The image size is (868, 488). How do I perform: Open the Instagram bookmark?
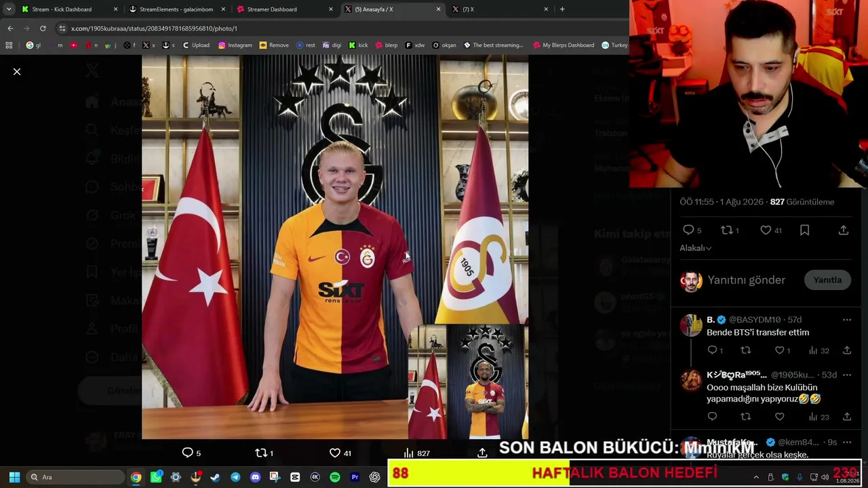tap(235, 45)
